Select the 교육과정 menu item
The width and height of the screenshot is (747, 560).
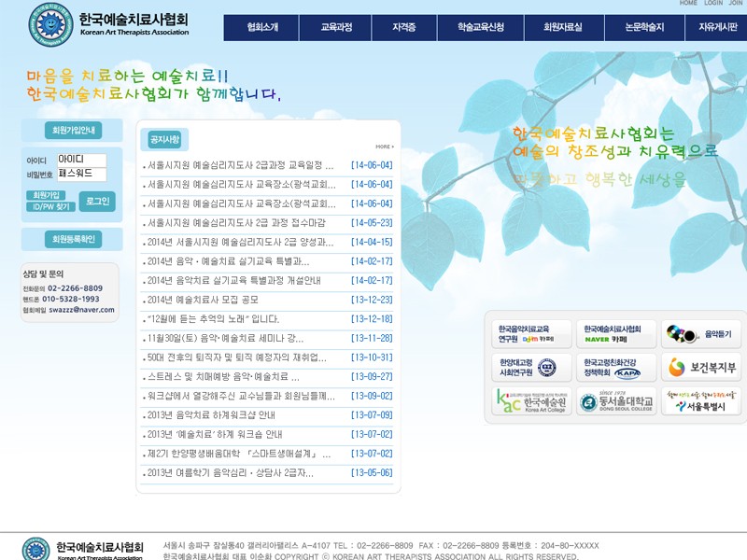point(336,28)
